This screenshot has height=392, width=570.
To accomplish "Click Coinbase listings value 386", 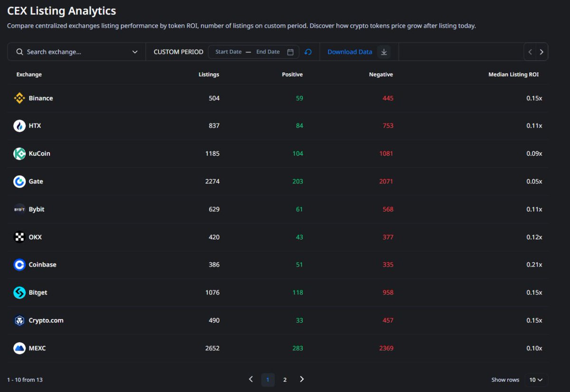I will pyautogui.click(x=214, y=265).
